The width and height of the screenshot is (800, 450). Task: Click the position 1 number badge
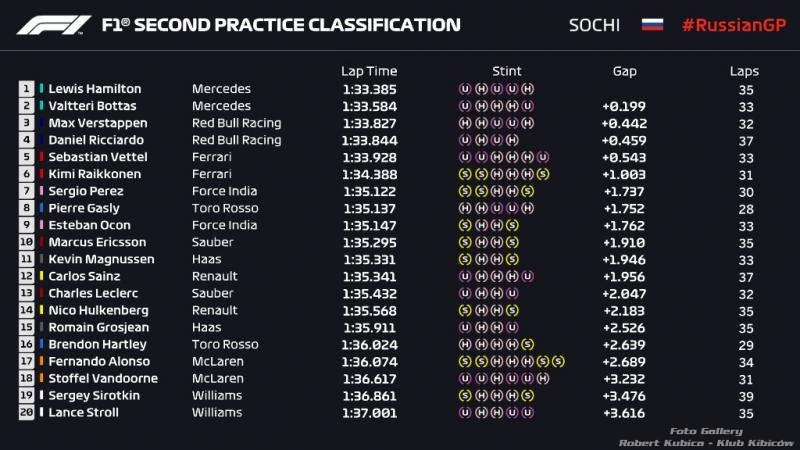pos(27,89)
